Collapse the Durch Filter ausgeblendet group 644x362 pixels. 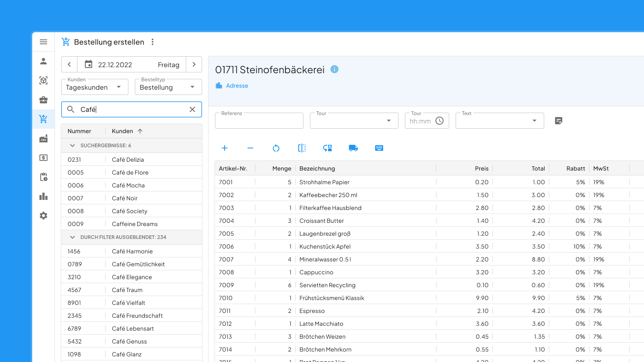tap(72, 237)
